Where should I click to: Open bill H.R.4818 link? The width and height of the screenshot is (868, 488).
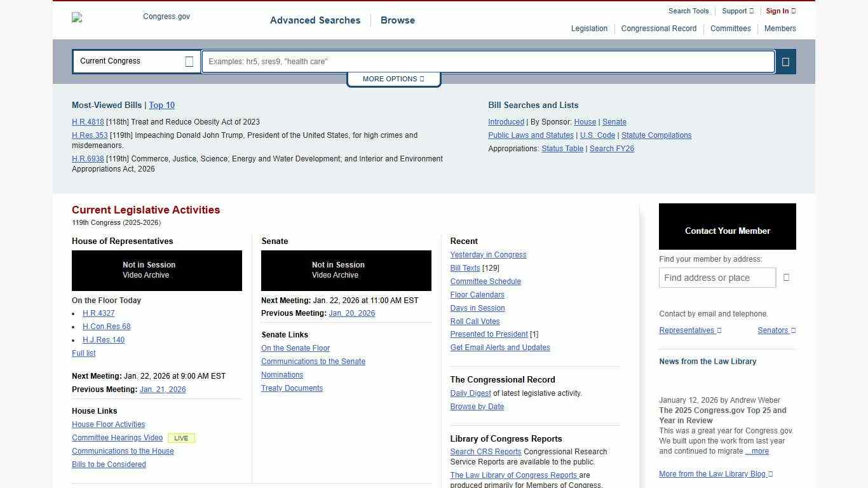[88, 122]
